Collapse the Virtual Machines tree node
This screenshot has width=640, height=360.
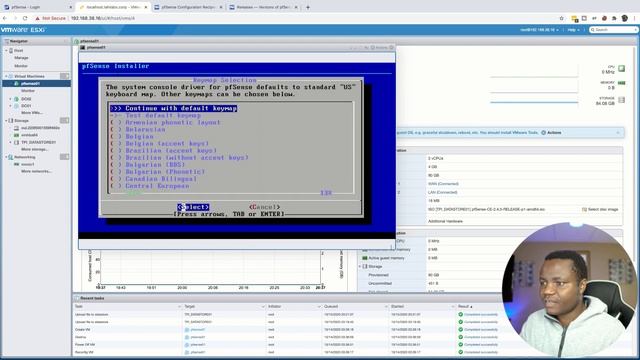(6, 76)
